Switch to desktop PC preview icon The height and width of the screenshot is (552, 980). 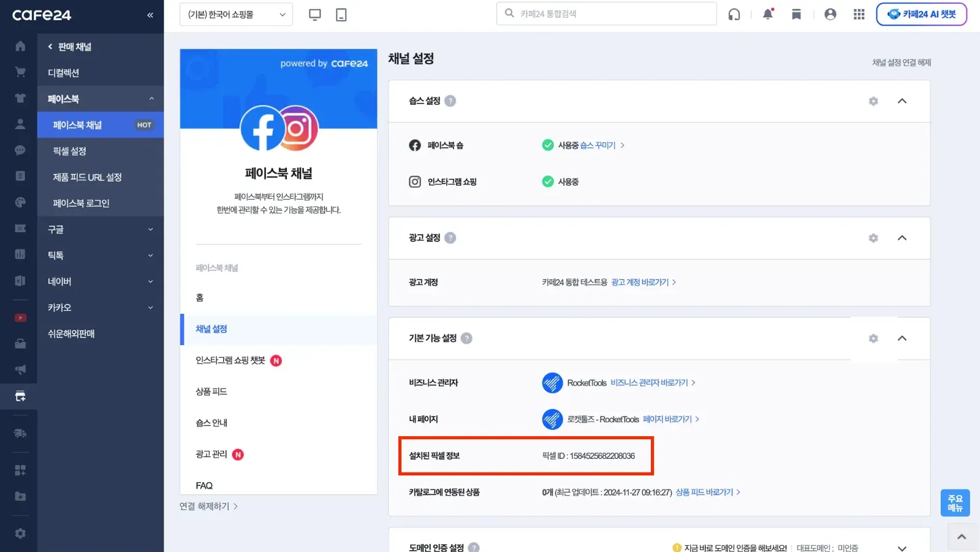pos(315,15)
